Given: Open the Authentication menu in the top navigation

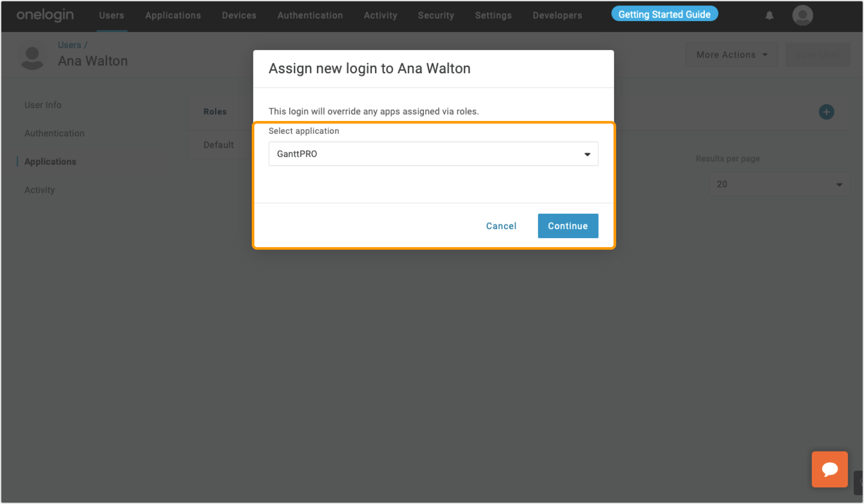Looking at the screenshot, I should (x=310, y=16).
